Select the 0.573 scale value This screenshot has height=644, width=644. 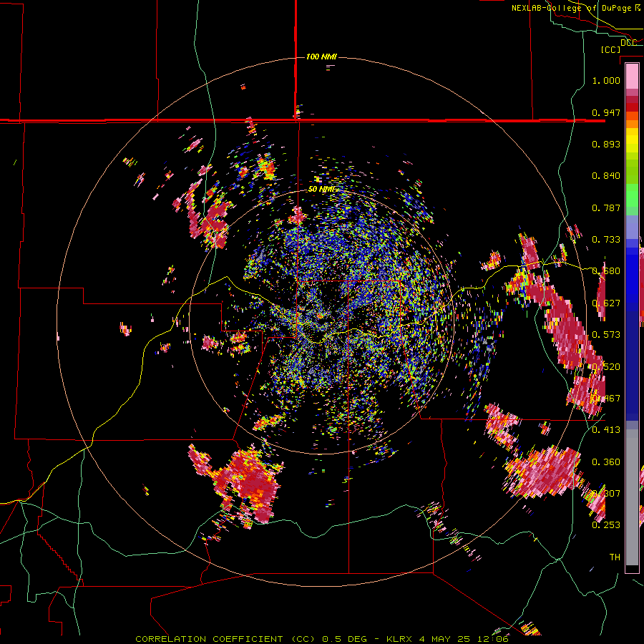pos(606,335)
